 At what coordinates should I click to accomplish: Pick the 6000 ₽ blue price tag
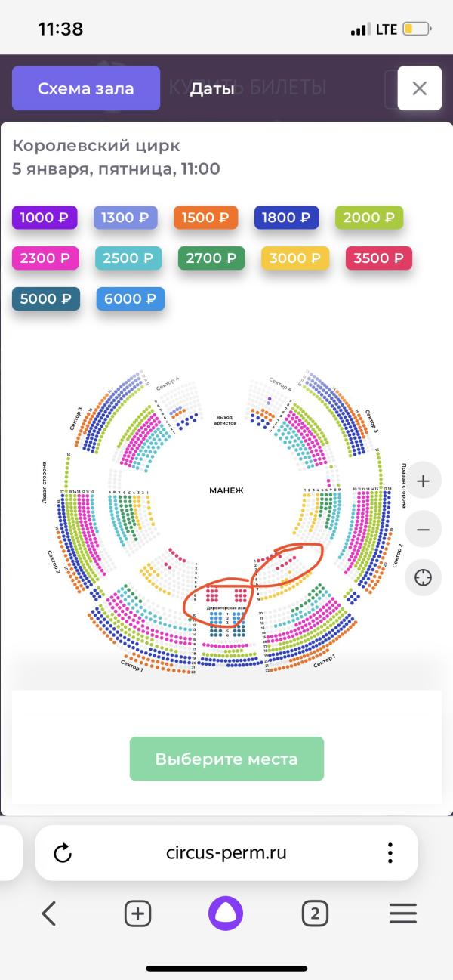130,299
